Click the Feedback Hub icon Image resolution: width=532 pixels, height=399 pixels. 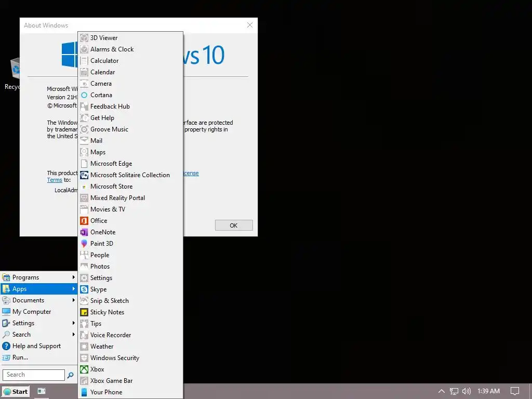point(84,107)
